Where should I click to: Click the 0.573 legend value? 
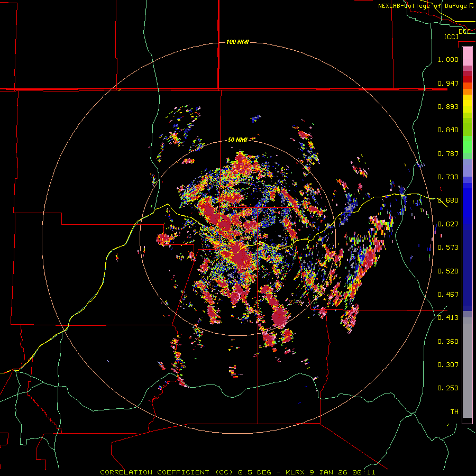[x=448, y=248]
